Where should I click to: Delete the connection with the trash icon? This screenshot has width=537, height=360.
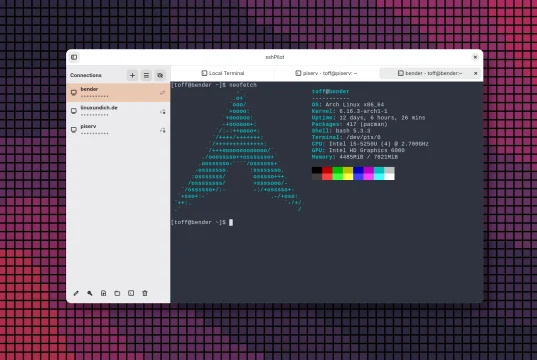point(145,293)
